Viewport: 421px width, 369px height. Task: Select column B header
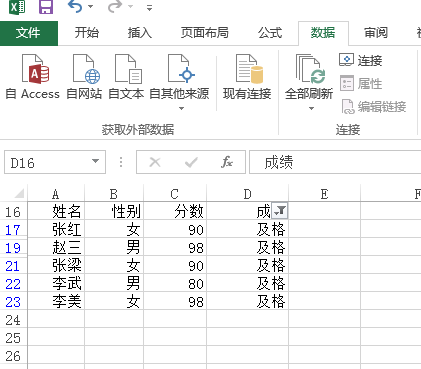coord(114,194)
